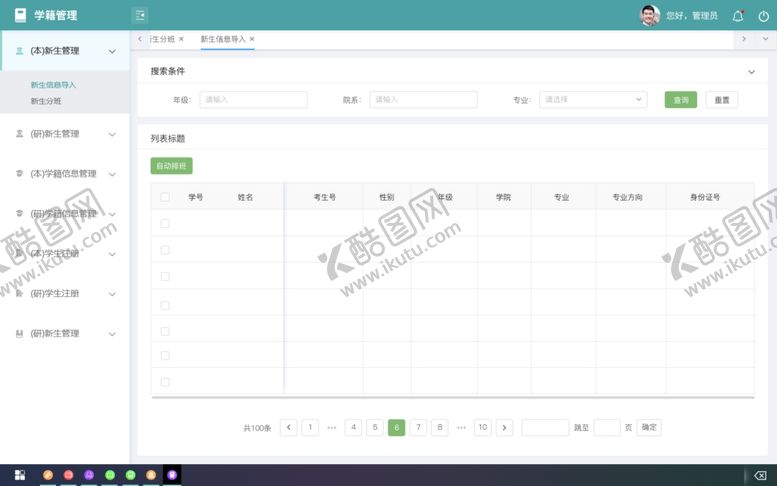Expand the (研)学生注册 chevron
This screenshot has width=777, height=486.
[112, 294]
